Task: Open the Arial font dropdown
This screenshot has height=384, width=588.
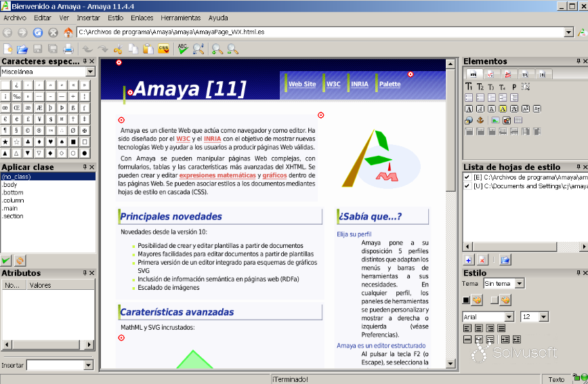Action: pyautogui.click(x=509, y=317)
